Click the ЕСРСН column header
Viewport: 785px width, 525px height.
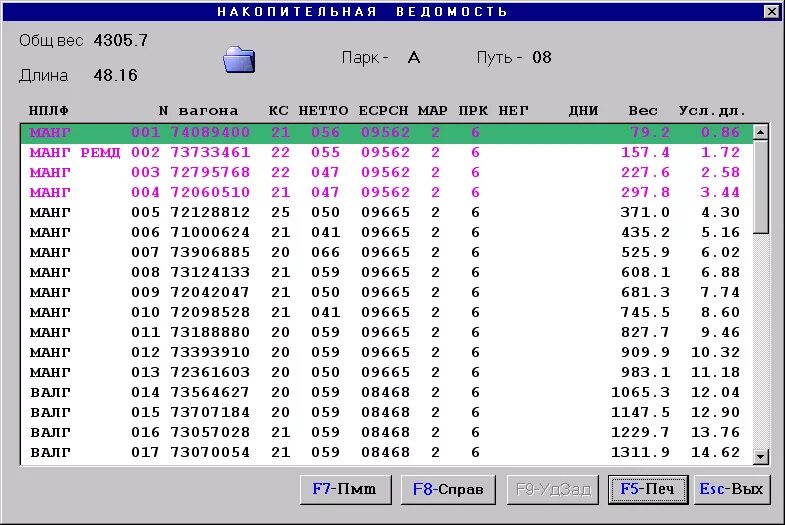coord(383,111)
